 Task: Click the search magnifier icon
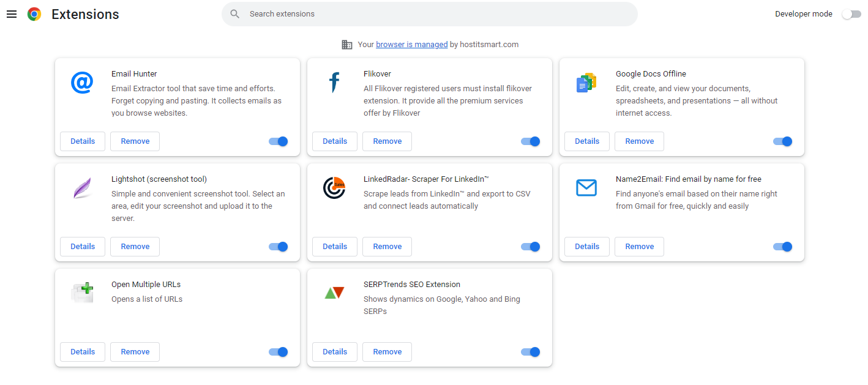point(235,14)
